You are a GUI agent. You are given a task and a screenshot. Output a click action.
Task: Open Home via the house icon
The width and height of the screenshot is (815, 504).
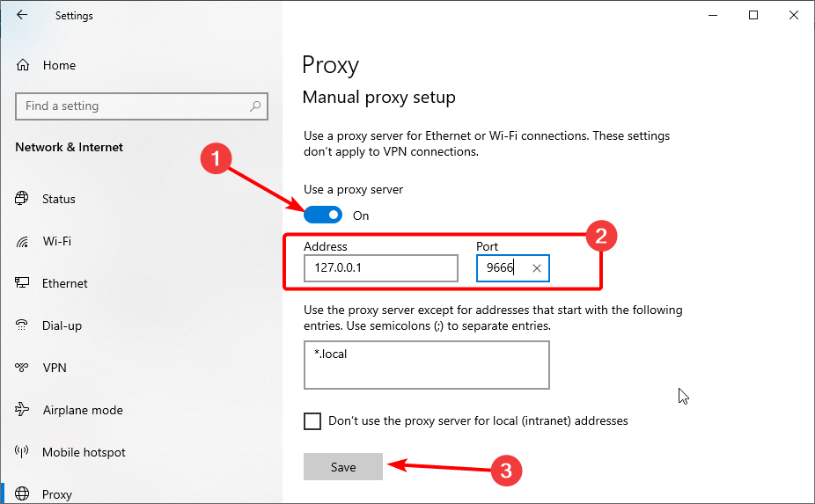(x=23, y=65)
